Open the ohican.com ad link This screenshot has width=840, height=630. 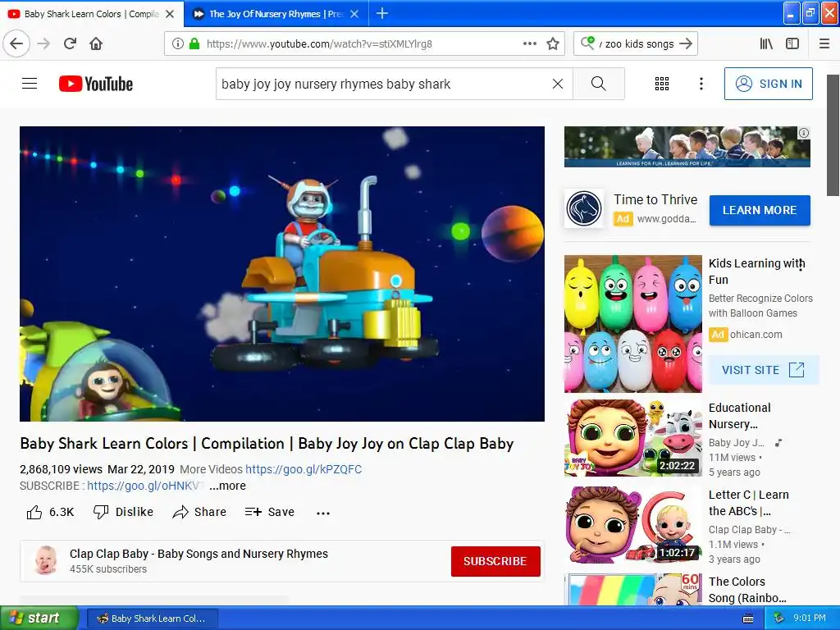[756, 335]
